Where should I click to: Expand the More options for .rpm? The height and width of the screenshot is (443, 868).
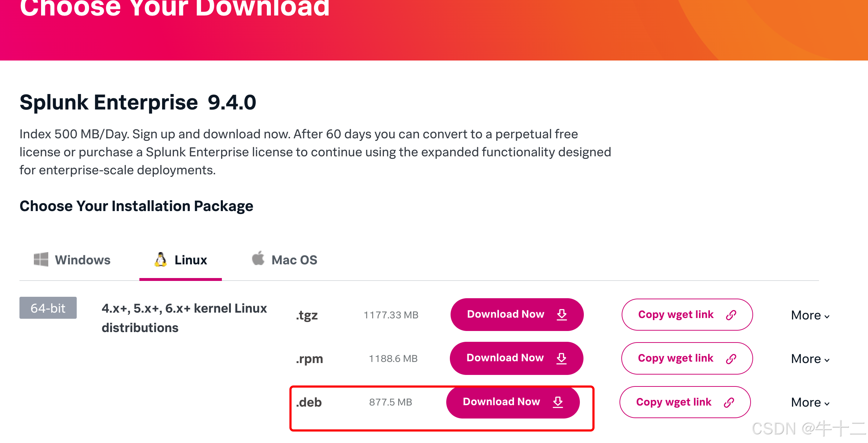810,359
